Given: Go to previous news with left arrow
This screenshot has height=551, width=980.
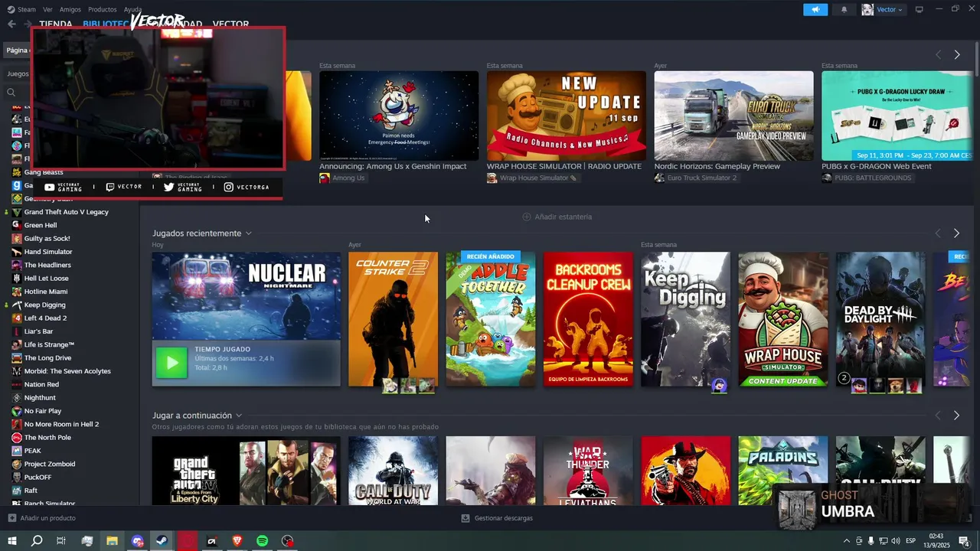Looking at the screenshot, I should pyautogui.click(x=938, y=55).
